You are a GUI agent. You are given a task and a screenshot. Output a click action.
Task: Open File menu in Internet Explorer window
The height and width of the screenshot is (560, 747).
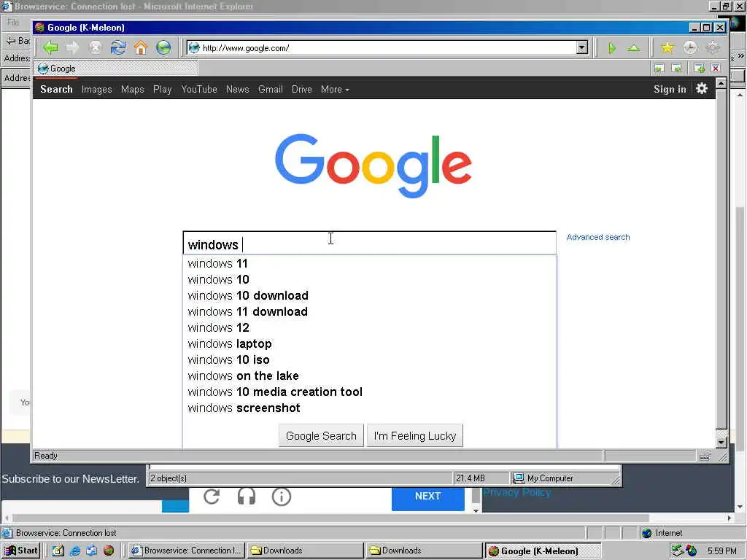point(13,22)
